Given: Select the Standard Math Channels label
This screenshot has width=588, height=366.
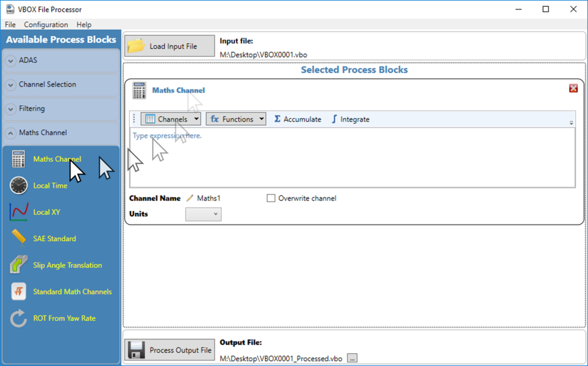Looking at the screenshot, I should click(x=72, y=292).
